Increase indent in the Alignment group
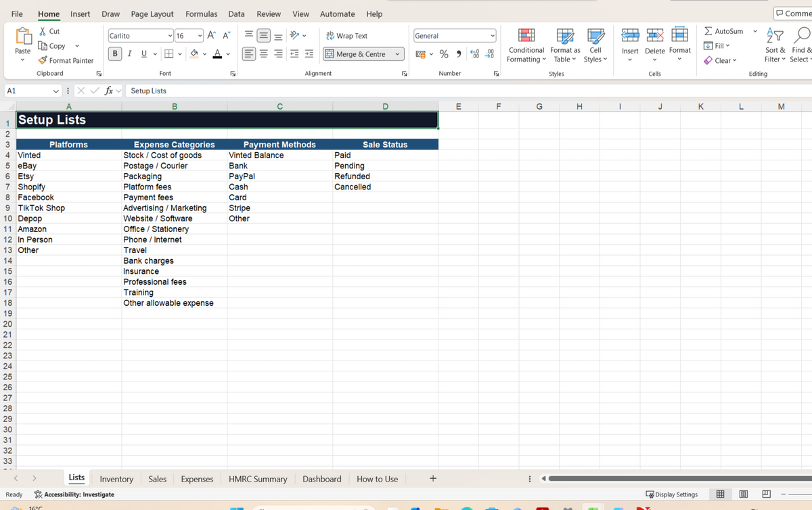 (309, 53)
